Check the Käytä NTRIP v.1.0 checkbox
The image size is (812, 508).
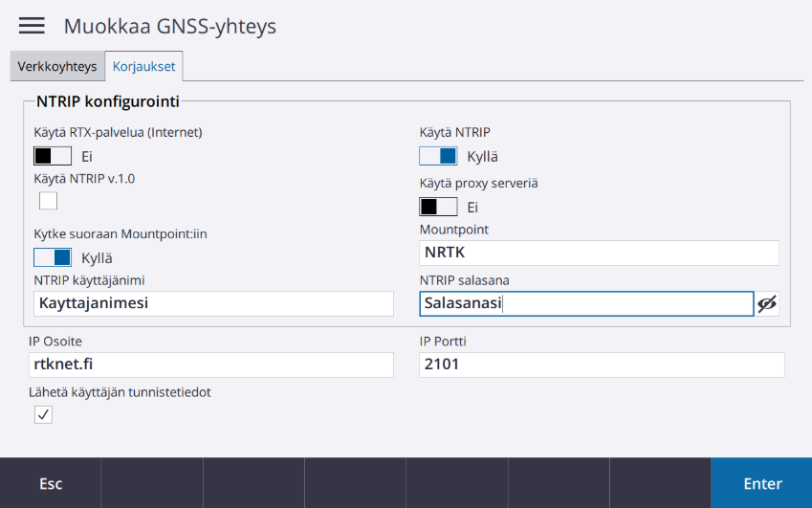[x=48, y=200]
